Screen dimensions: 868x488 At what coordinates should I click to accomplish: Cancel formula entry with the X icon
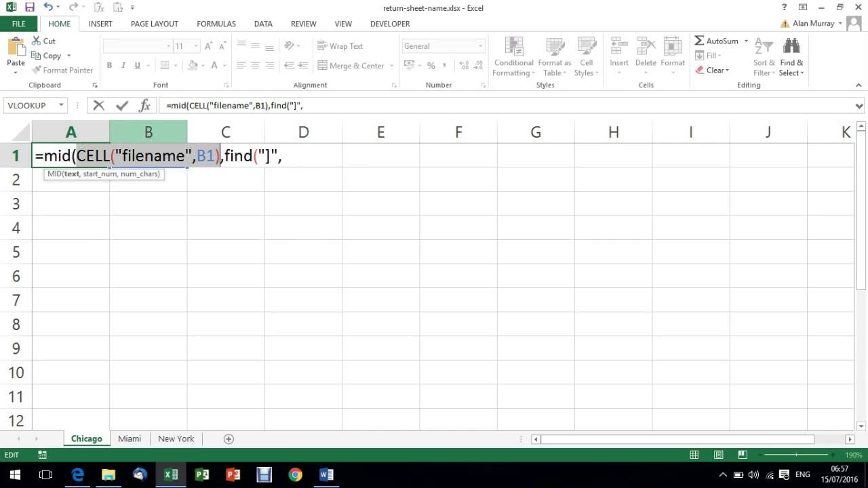pyautogui.click(x=99, y=106)
